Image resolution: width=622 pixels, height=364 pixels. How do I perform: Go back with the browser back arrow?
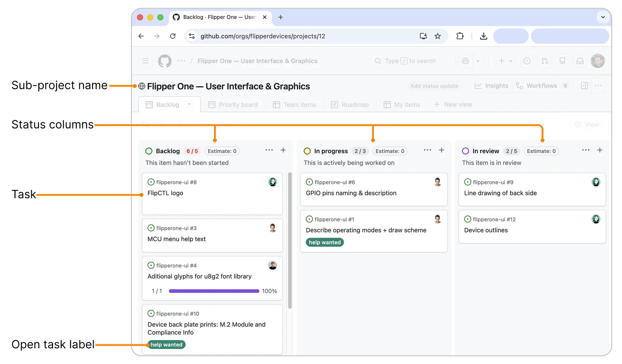[141, 36]
